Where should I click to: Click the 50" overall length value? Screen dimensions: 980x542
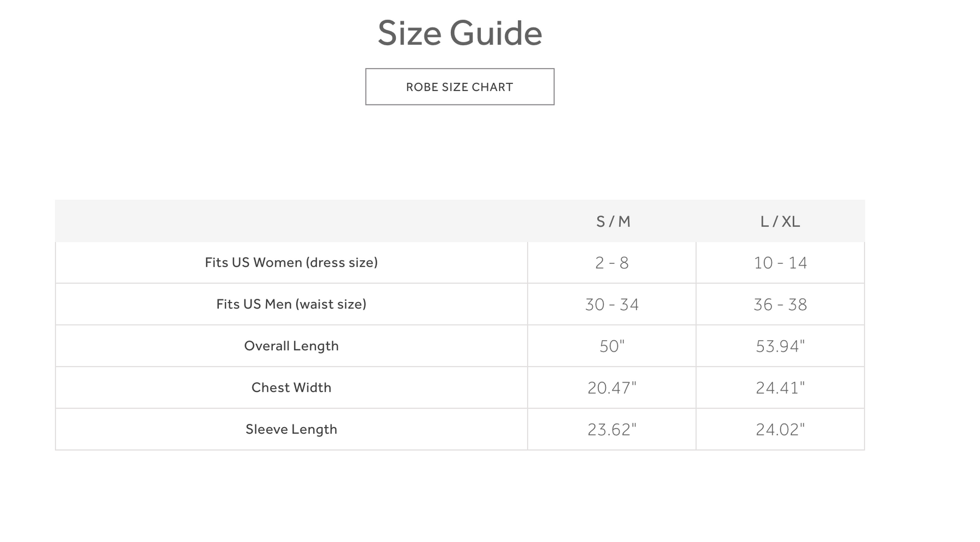tap(612, 346)
